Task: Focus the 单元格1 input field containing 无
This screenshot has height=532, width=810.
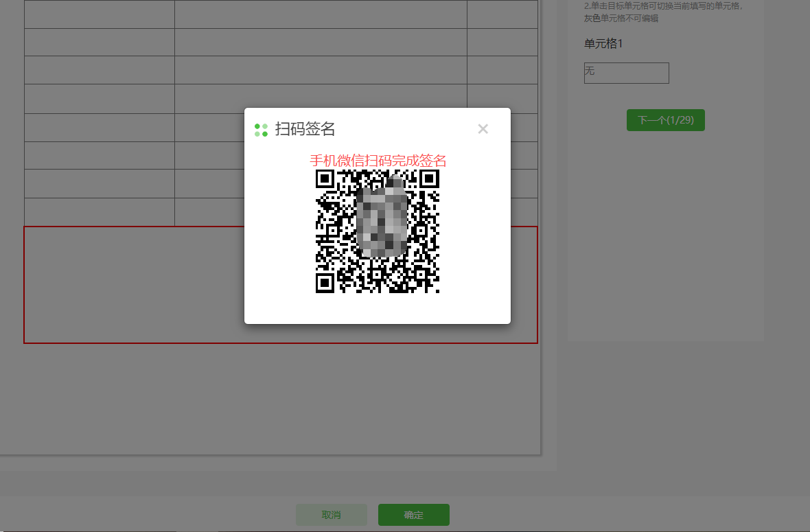Action: (x=626, y=73)
